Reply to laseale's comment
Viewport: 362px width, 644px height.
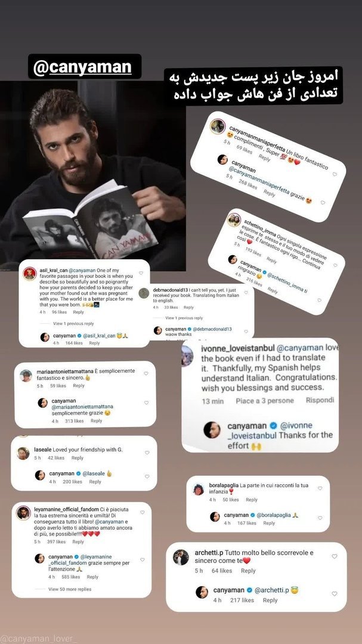click(78, 458)
